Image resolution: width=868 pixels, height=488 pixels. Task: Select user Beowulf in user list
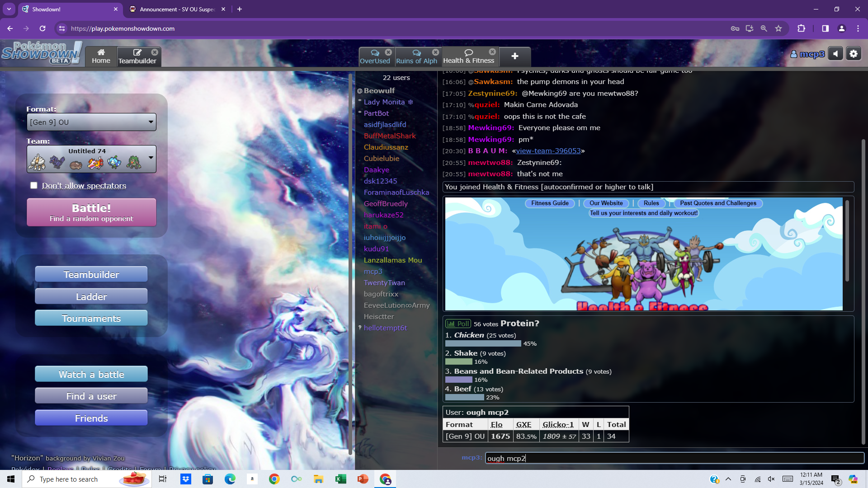coord(379,91)
